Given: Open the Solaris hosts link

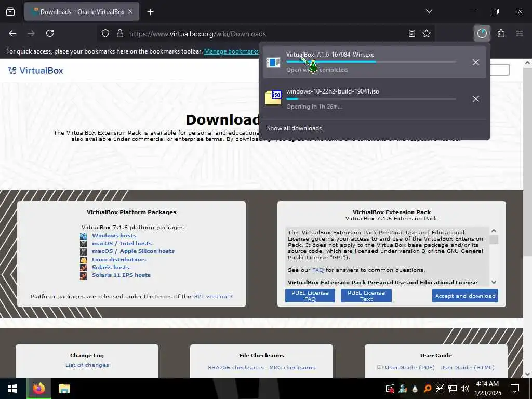Looking at the screenshot, I should 111,267.
